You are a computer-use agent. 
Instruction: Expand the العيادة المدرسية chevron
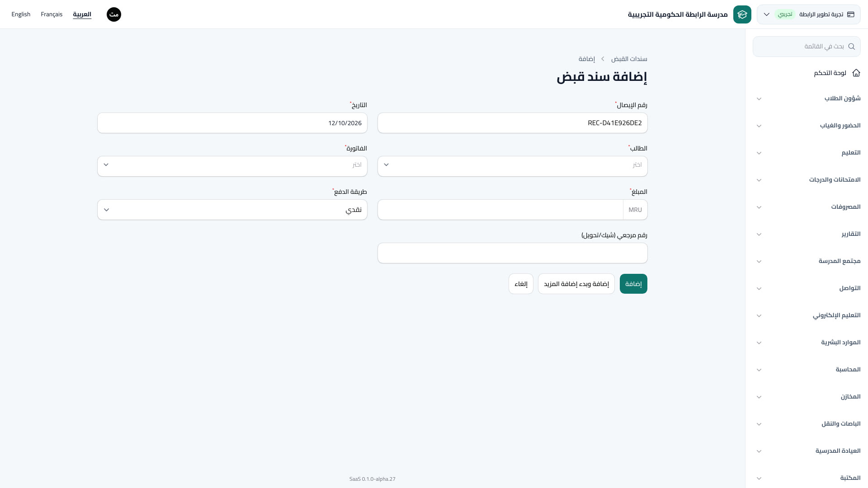click(x=759, y=451)
